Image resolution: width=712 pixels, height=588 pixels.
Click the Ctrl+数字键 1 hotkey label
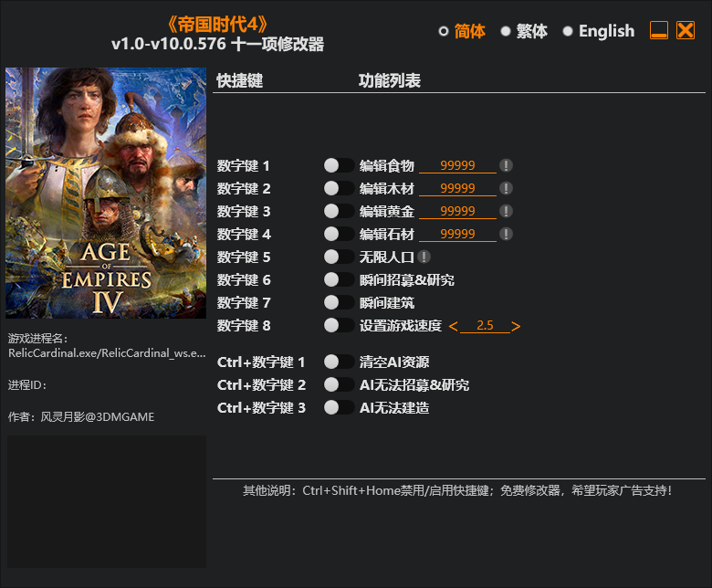pyautogui.click(x=261, y=362)
